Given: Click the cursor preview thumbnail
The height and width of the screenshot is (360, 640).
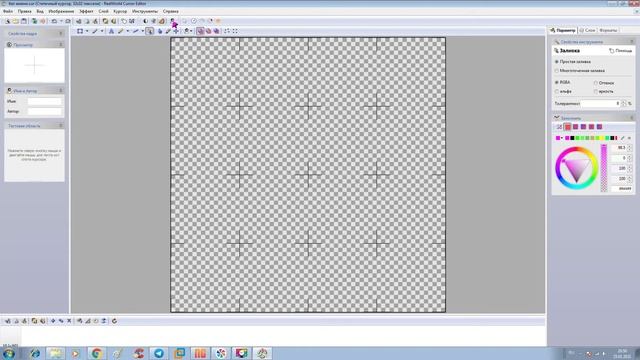Looking at the screenshot, I should coord(34,65).
